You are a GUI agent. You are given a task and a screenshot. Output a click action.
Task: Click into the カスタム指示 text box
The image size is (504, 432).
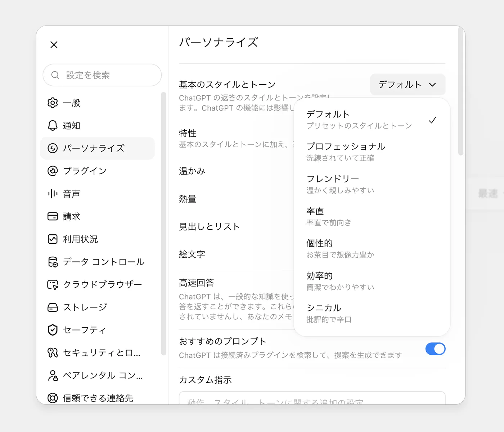pyautogui.click(x=312, y=398)
